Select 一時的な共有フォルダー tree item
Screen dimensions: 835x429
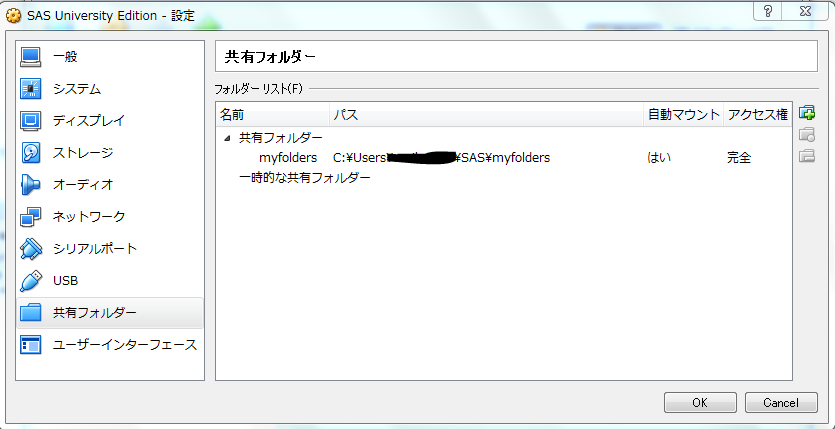tap(305, 177)
